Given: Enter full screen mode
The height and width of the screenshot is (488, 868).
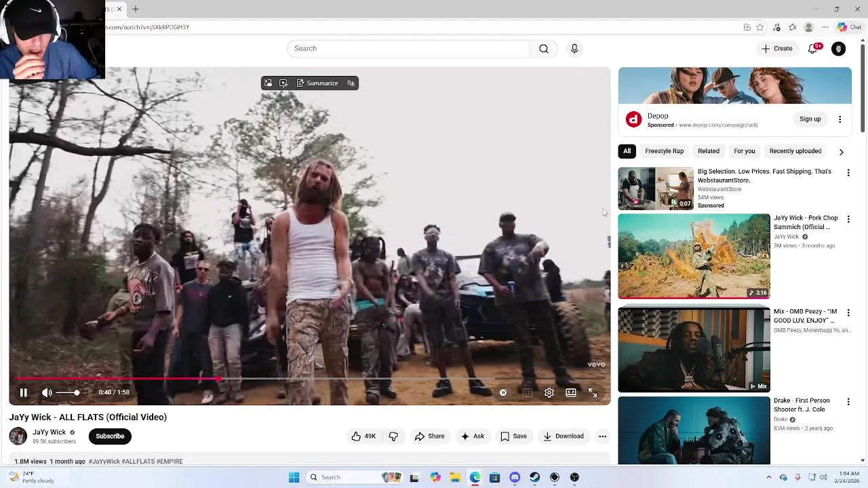Looking at the screenshot, I should (x=593, y=392).
